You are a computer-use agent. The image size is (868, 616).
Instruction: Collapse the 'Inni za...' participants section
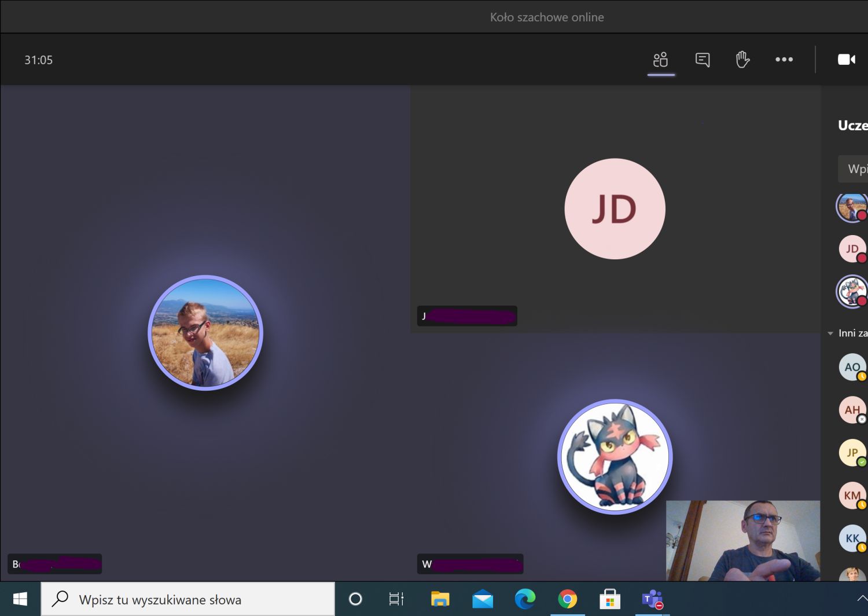point(831,333)
